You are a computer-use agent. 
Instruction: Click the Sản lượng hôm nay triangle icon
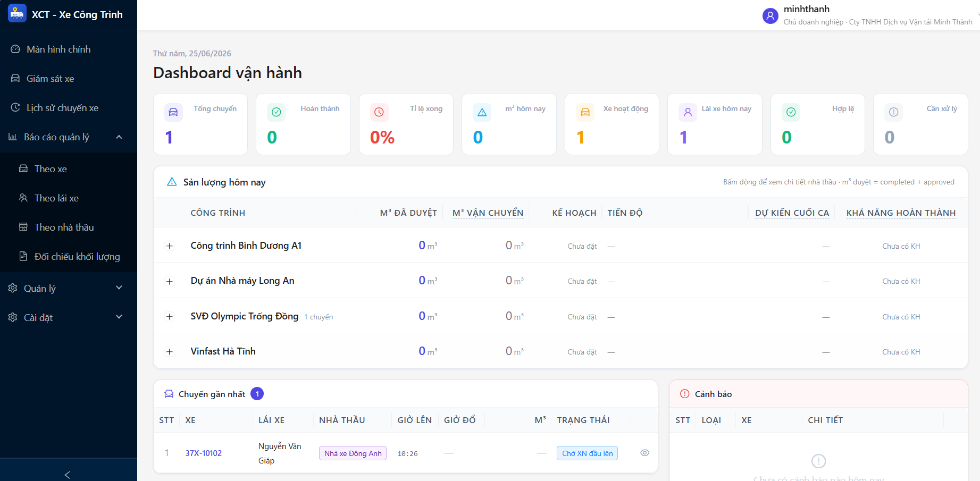click(x=172, y=182)
